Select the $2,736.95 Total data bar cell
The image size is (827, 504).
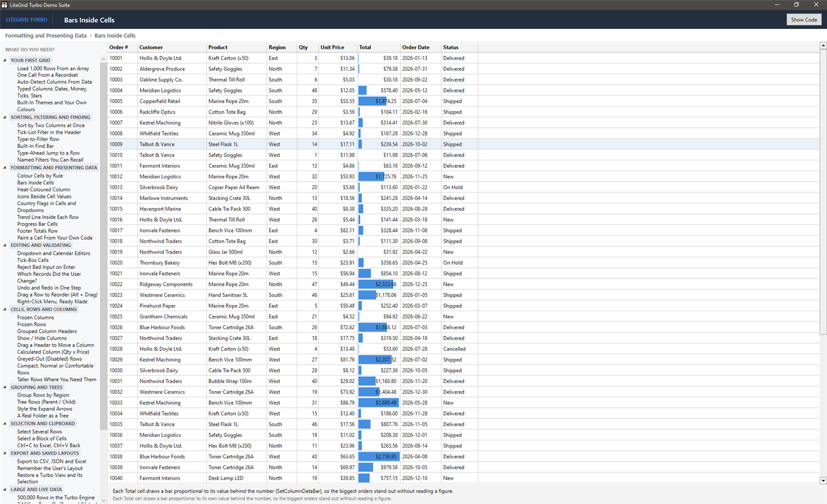(379, 456)
